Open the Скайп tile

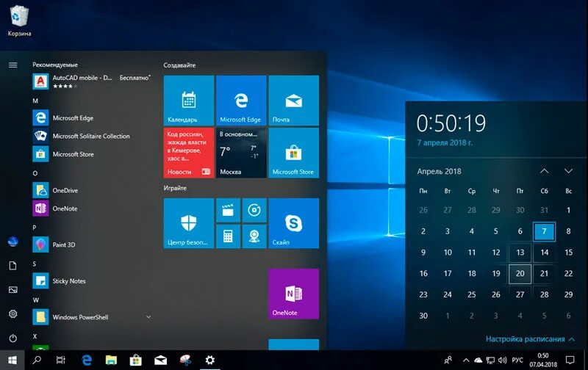tap(293, 223)
